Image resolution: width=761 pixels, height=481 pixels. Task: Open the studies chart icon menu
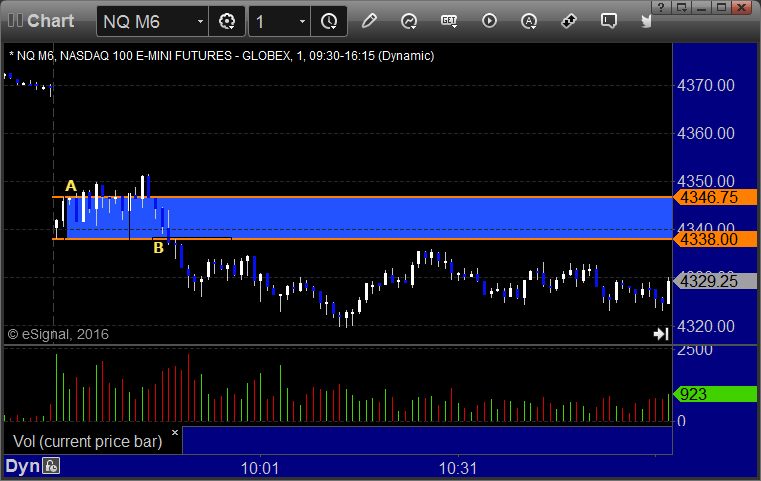(x=409, y=21)
